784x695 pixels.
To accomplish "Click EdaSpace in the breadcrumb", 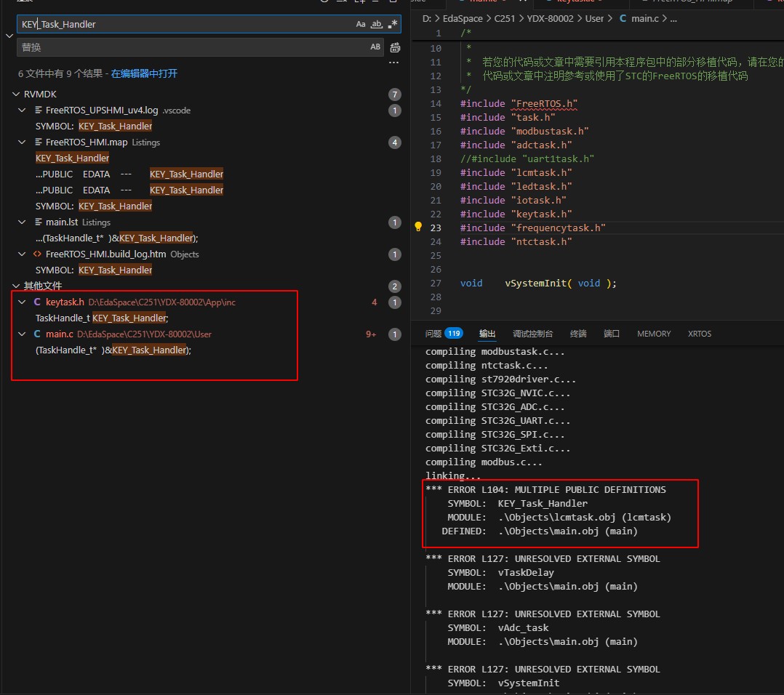I will [x=463, y=18].
